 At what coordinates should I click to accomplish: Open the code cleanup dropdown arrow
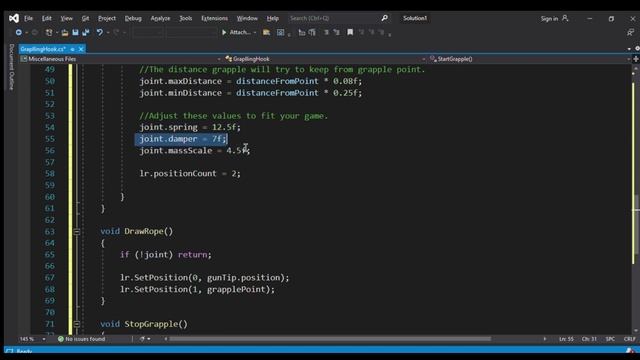click(x=149, y=339)
